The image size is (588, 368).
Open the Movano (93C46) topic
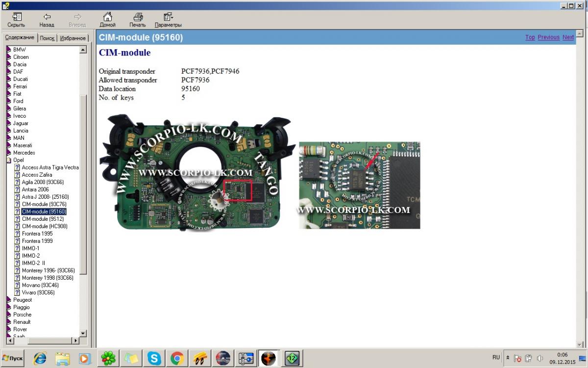tap(40, 285)
